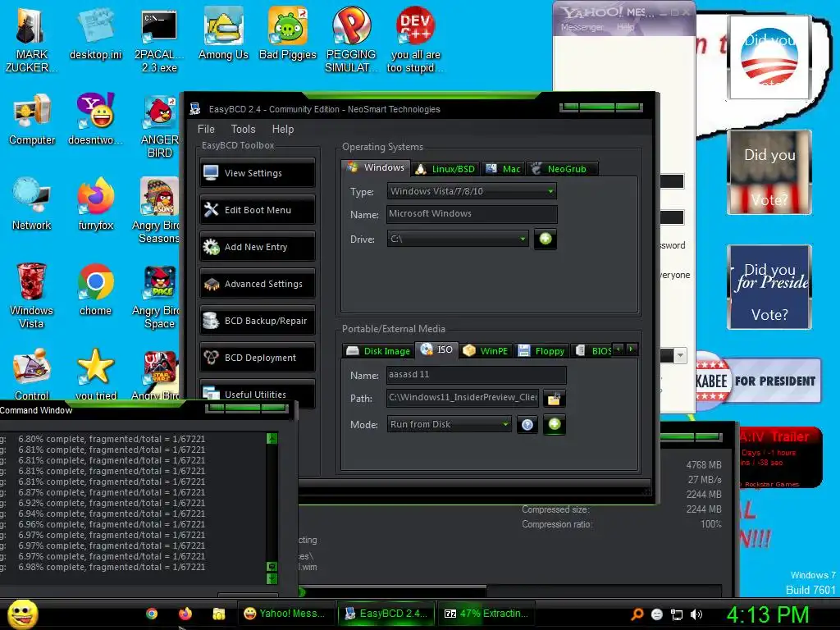The width and height of the screenshot is (840, 630).
Task: Select the chome Chrome desktop icon
Action: click(95, 290)
